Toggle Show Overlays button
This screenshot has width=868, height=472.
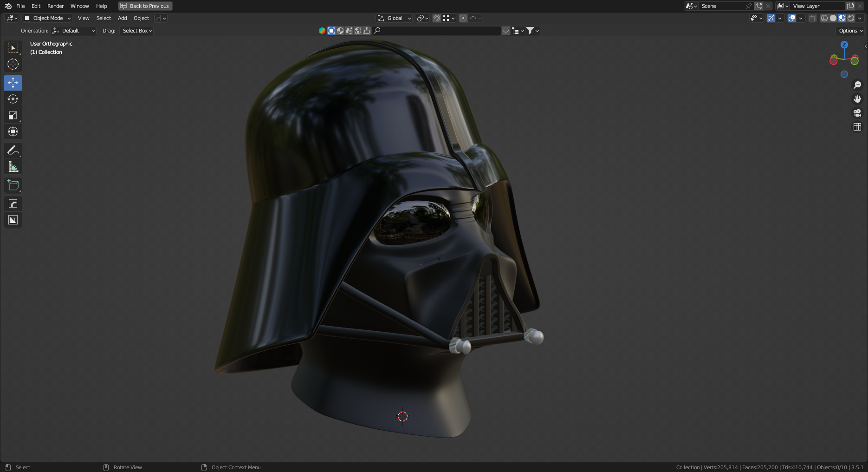click(x=792, y=18)
